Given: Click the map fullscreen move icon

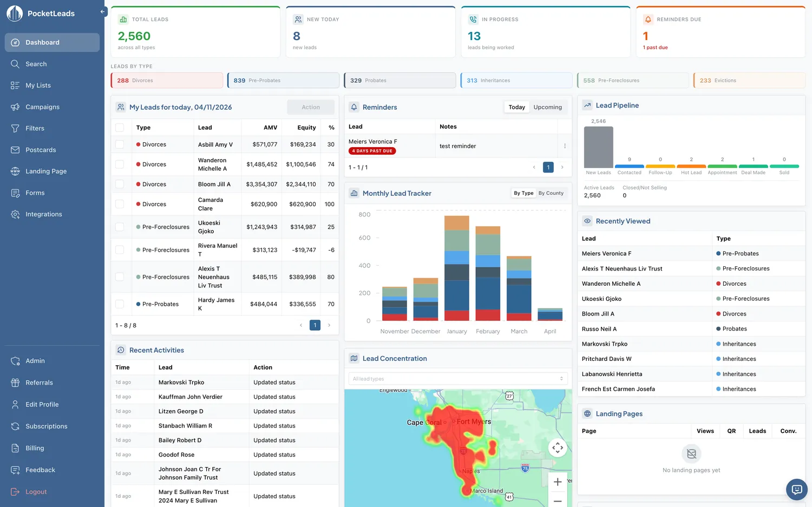Looking at the screenshot, I should point(558,447).
